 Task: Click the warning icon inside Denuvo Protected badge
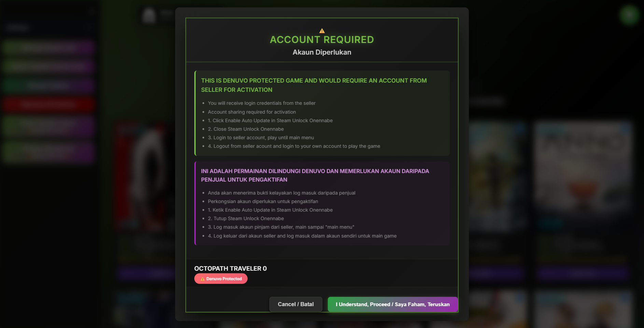(x=202, y=279)
